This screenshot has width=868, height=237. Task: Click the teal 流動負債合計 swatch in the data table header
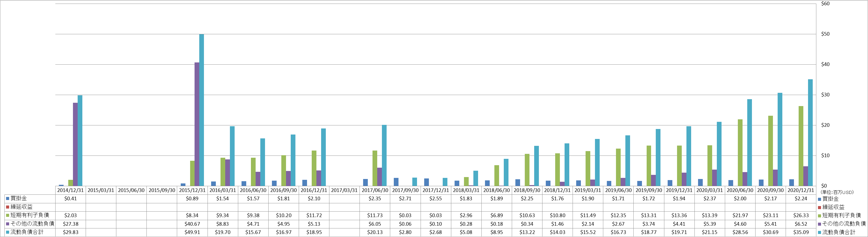point(7,232)
